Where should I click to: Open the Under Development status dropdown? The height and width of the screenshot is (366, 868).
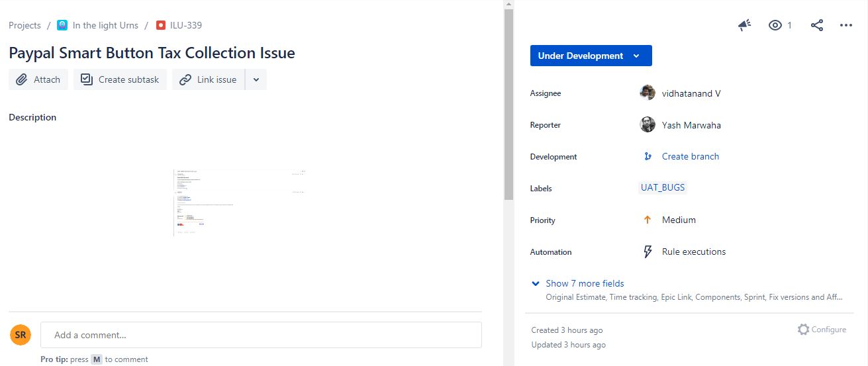591,56
